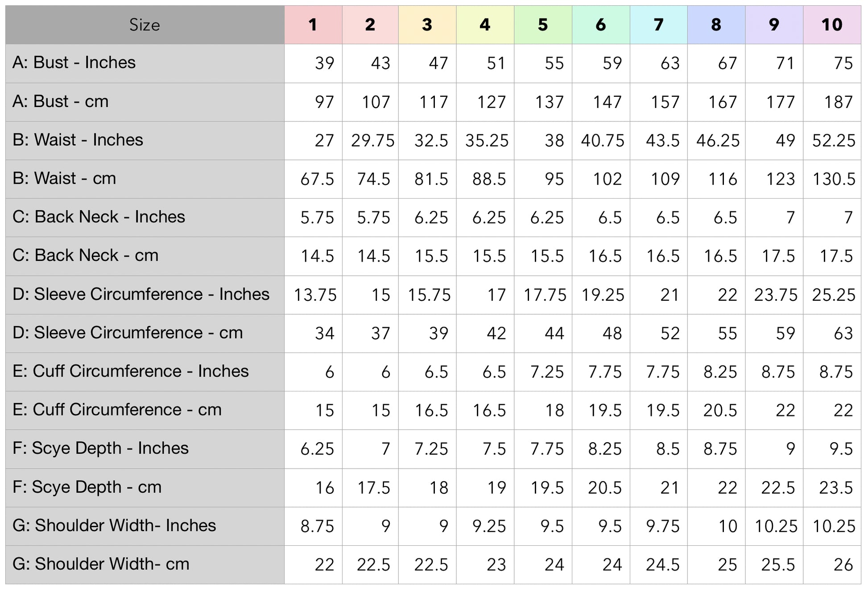Image resolution: width=868 pixels, height=590 pixels.
Task: Select the size 10 column header
Action: 831,25
